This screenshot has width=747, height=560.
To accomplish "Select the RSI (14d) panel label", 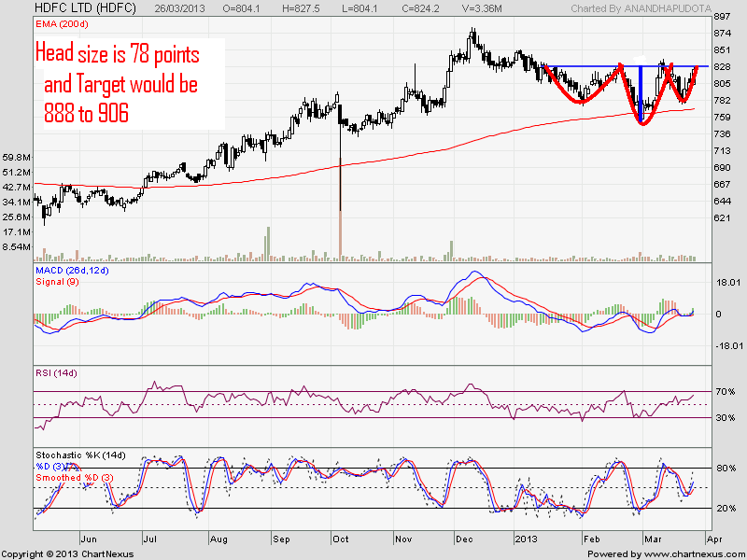I will pyautogui.click(x=56, y=372).
